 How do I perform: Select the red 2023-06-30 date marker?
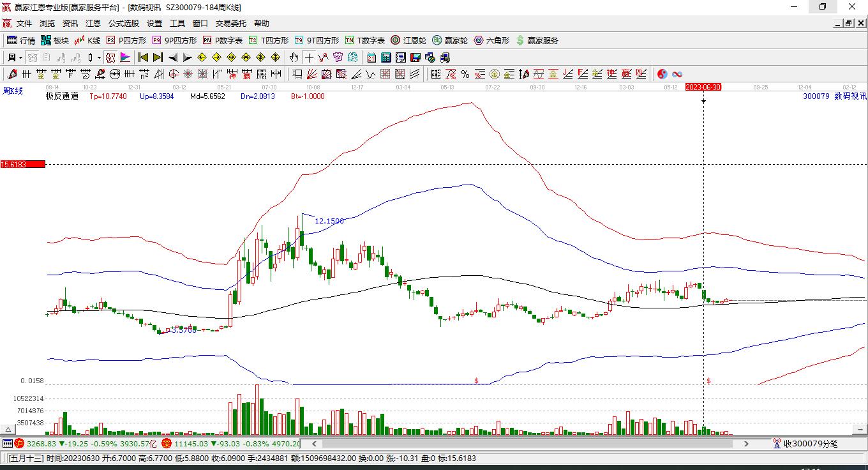click(703, 87)
